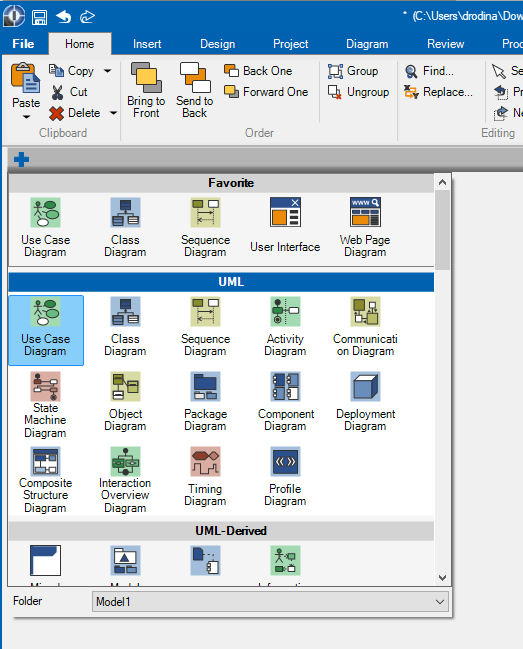Create a Package Diagram

tap(205, 402)
